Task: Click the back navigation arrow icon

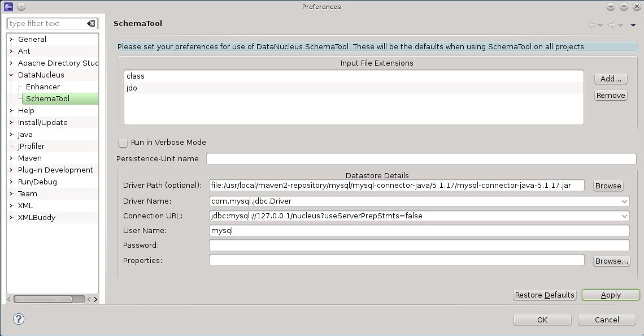Action: tap(592, 25)
